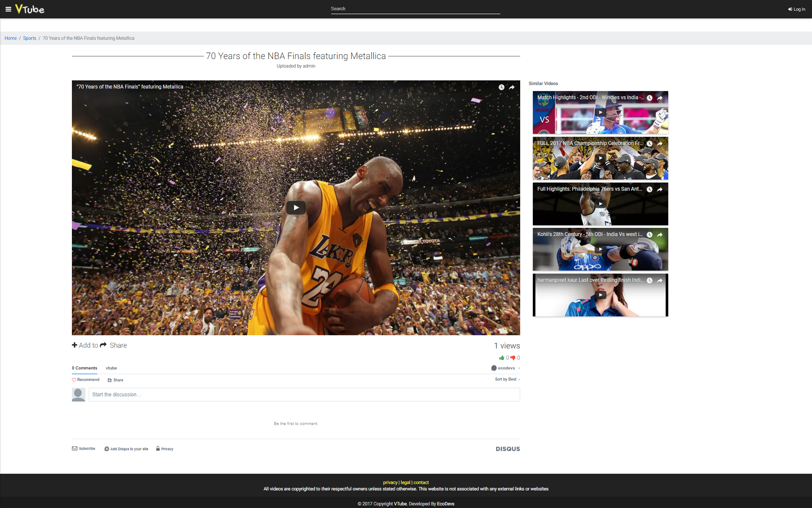This screenshot has height=508, width=812.
Task: Click share arrow on main video player
Action: pyautogui.click(x=512, y=87)
